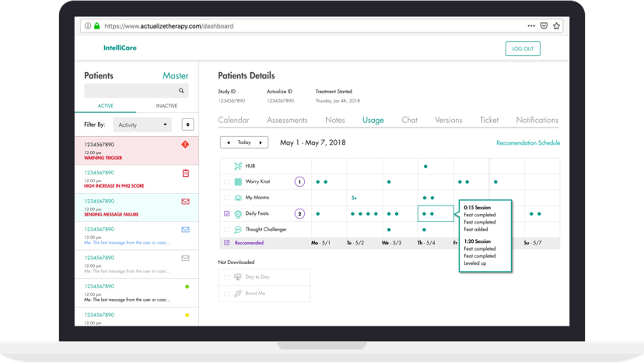This screenshot has height=363, width=644.
Task: Click the browser pocket save icon
Action: pos(544,26)
